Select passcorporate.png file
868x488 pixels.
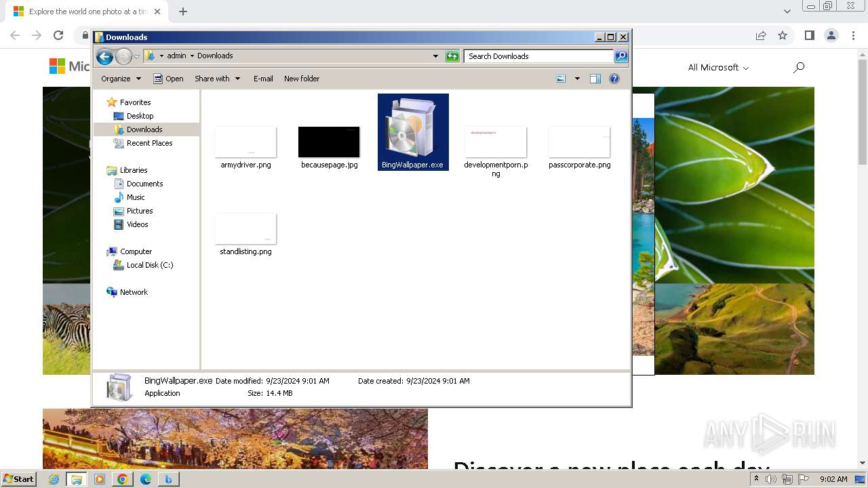579,147
